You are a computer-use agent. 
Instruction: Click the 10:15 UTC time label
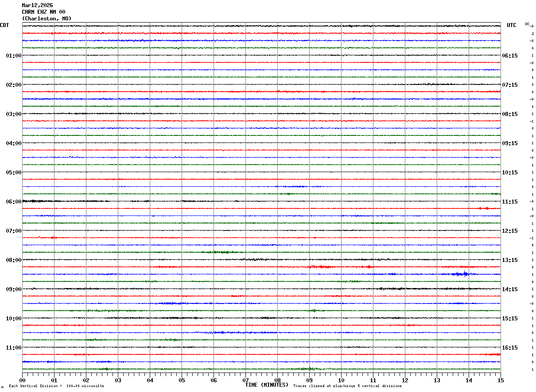point(510,173)
